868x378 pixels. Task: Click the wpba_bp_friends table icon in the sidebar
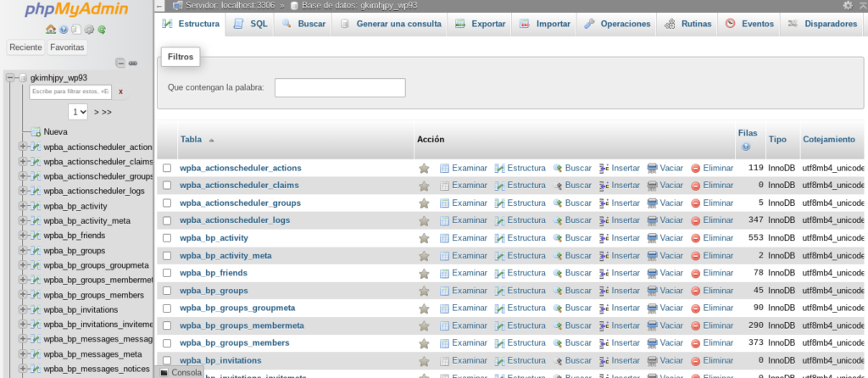pyautogui.click(x=36, y=236)
